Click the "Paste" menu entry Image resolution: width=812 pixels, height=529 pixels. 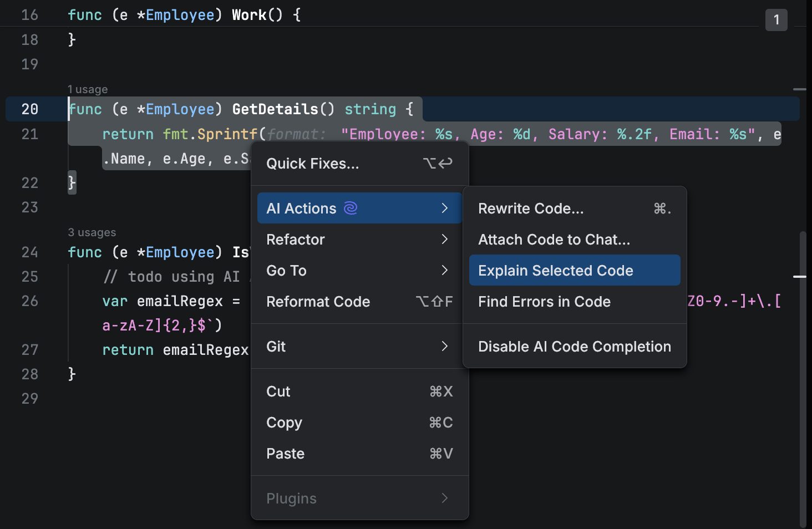click(285, 453)
